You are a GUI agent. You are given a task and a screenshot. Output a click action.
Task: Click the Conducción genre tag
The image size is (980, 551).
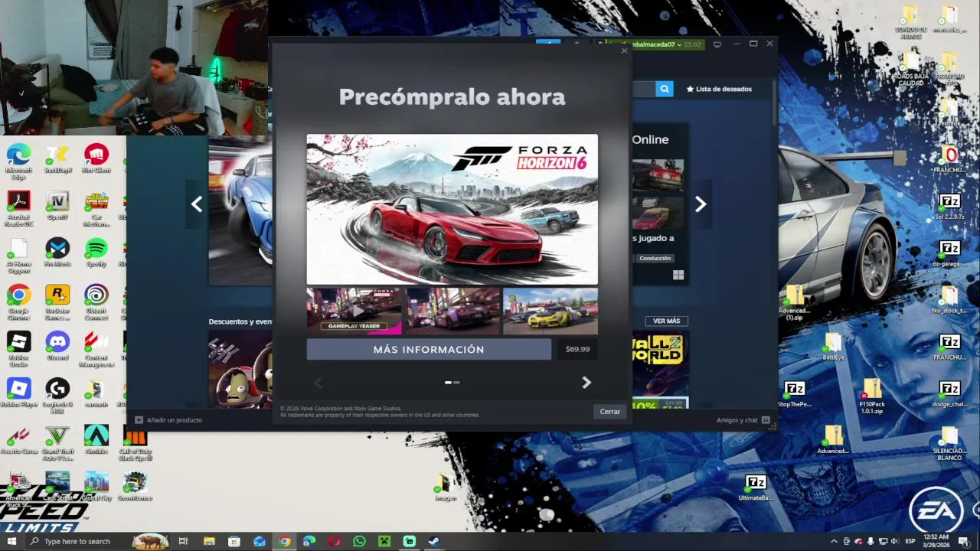coord(655,259)
